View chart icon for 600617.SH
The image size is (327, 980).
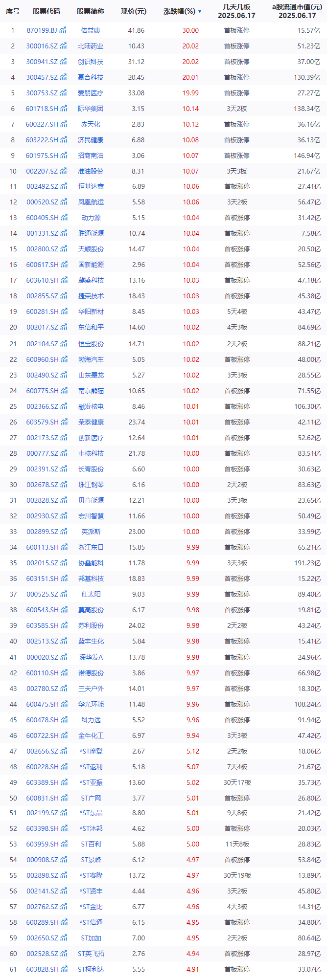[64, 265]
